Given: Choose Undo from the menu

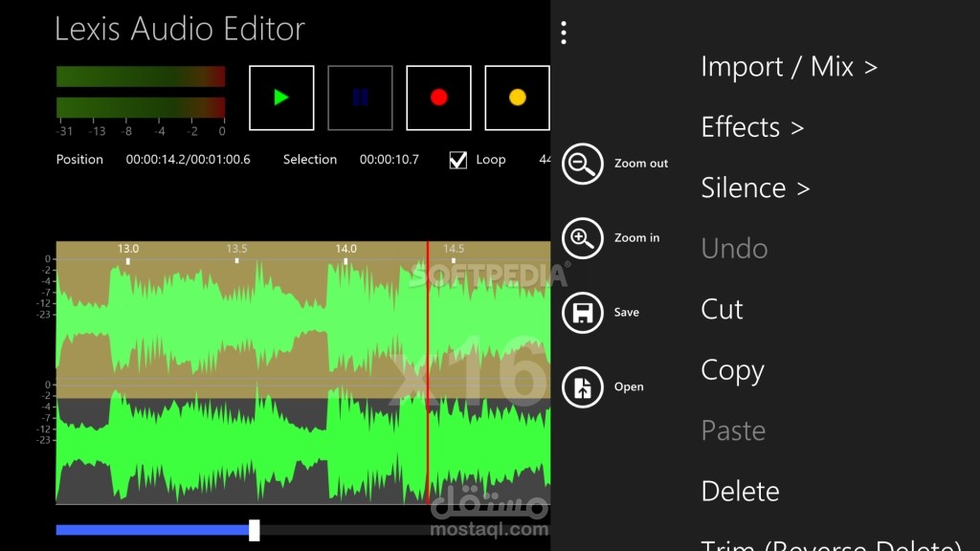Looking at the screenshot, I should click(734, 248).
